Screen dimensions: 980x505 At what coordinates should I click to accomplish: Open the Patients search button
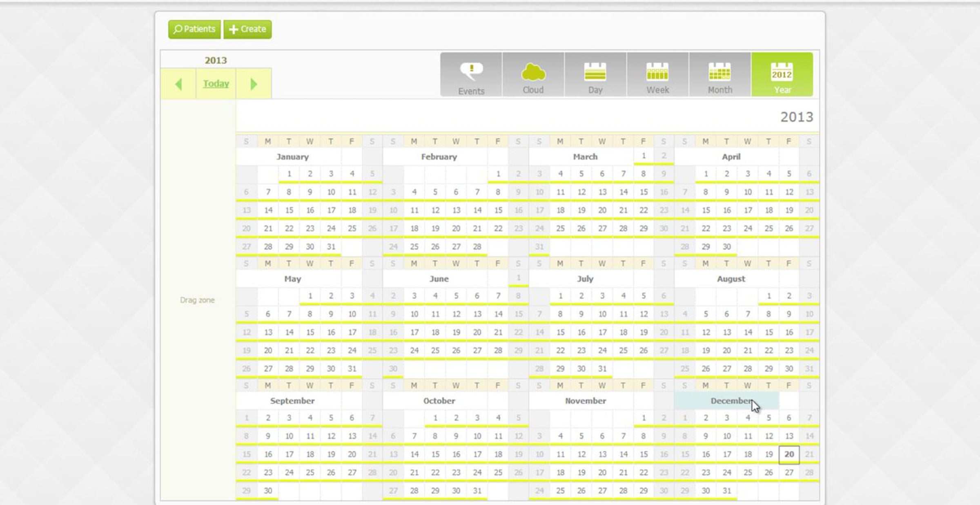tap(194, 29)
